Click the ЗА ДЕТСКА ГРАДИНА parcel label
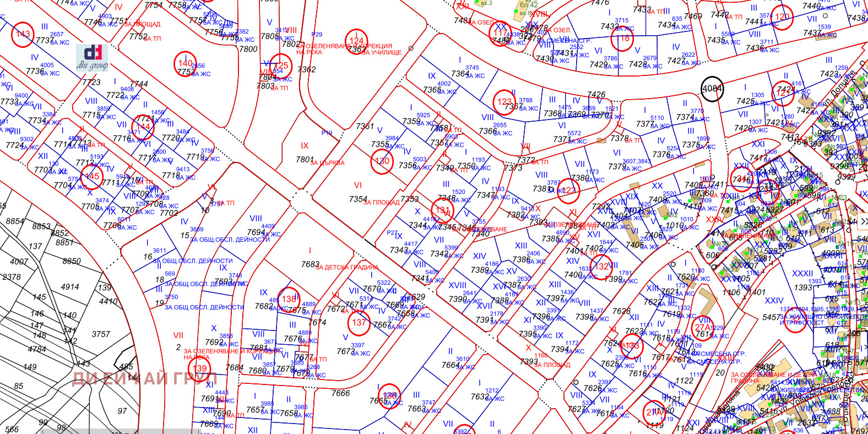868x434 pixels. coord(347,268)
